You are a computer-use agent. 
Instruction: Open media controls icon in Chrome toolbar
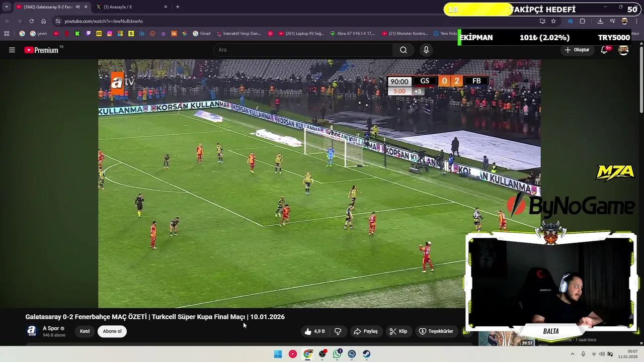[612, 21]
